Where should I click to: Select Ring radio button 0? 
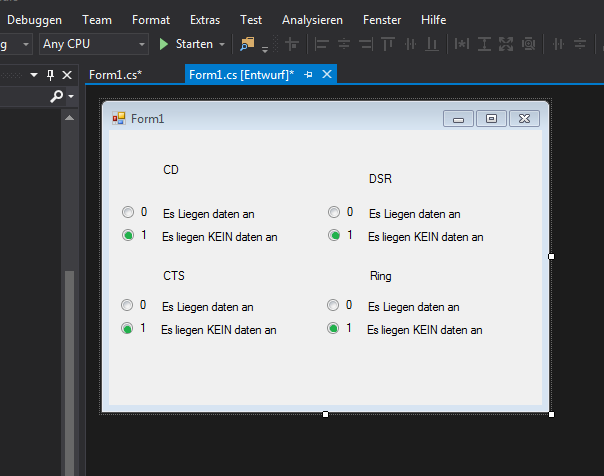click(333, 305)
